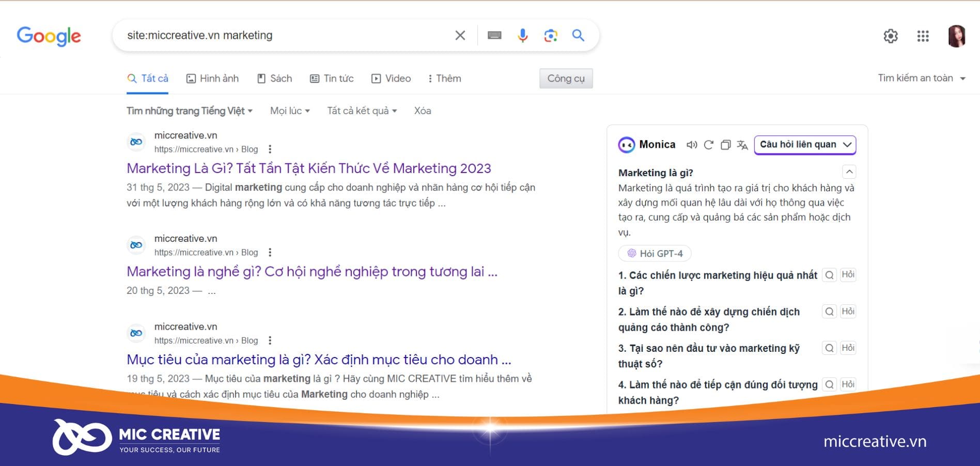
Task: Open the on-screen keyboard icon
Action: coord(494,35)
